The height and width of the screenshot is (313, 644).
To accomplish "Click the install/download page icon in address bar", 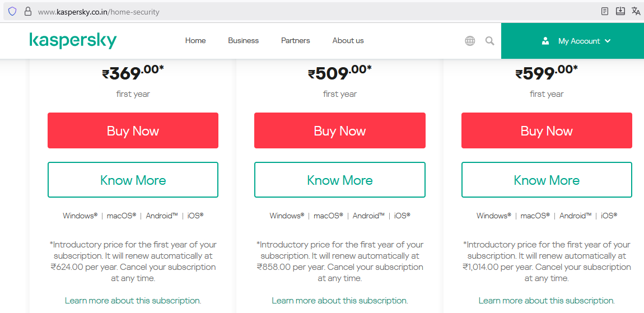I will pyautogui.click(x=620, y=11).
